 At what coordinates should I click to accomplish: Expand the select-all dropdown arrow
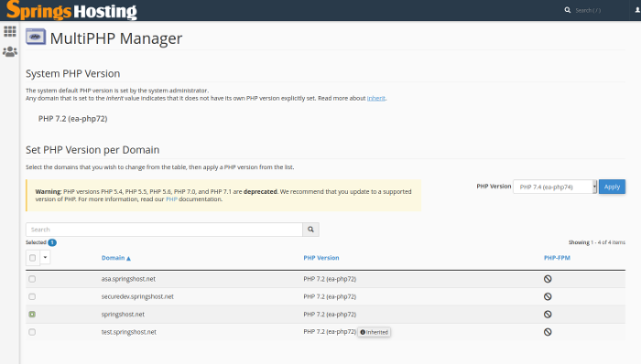coord(45,258)
